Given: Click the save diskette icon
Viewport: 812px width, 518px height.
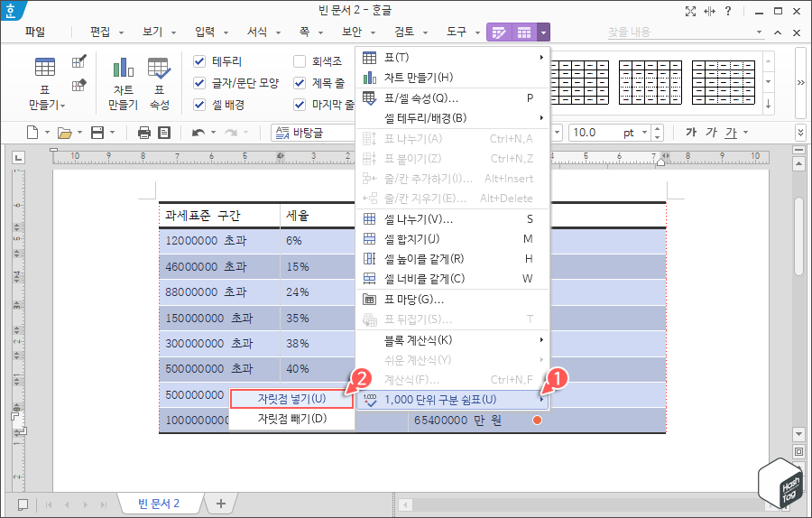Looking at the screenshot, I should 97,133.
